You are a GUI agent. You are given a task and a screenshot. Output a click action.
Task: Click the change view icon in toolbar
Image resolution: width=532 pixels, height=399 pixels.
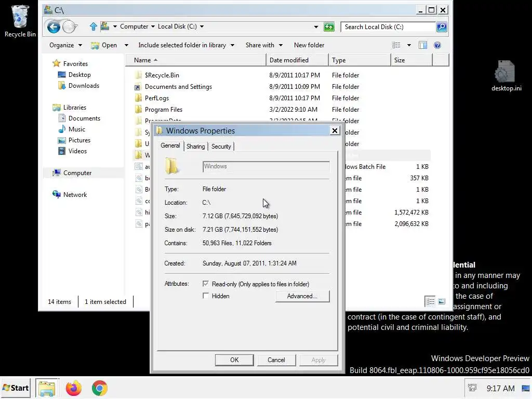tap(396, 45)
